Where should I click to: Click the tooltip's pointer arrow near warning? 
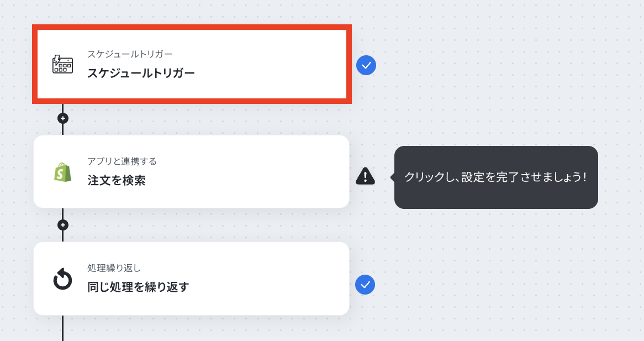click(393, 177)
